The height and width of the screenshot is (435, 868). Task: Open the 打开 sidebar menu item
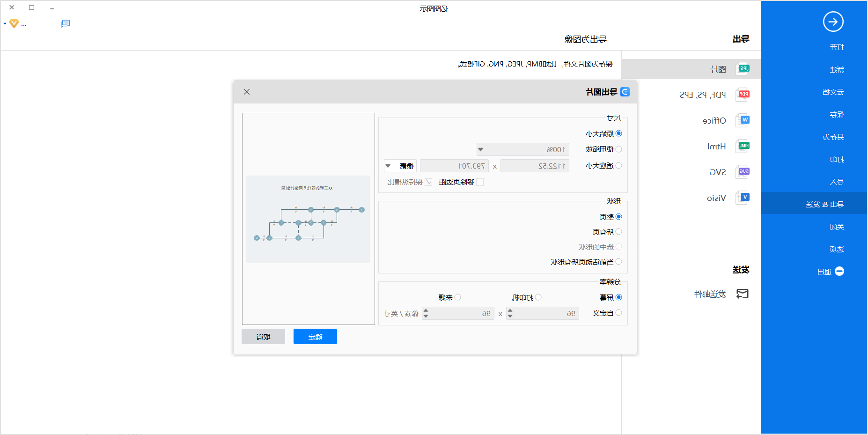[837, 47]
